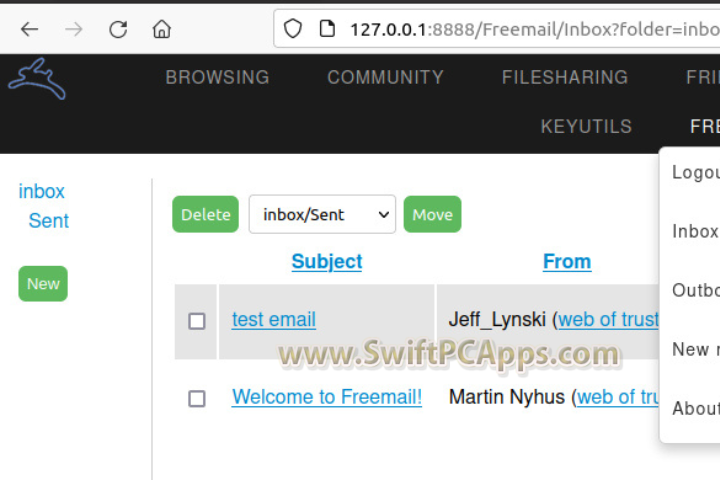Go to browser home page

pyautogui.click(x=162, y=29)
